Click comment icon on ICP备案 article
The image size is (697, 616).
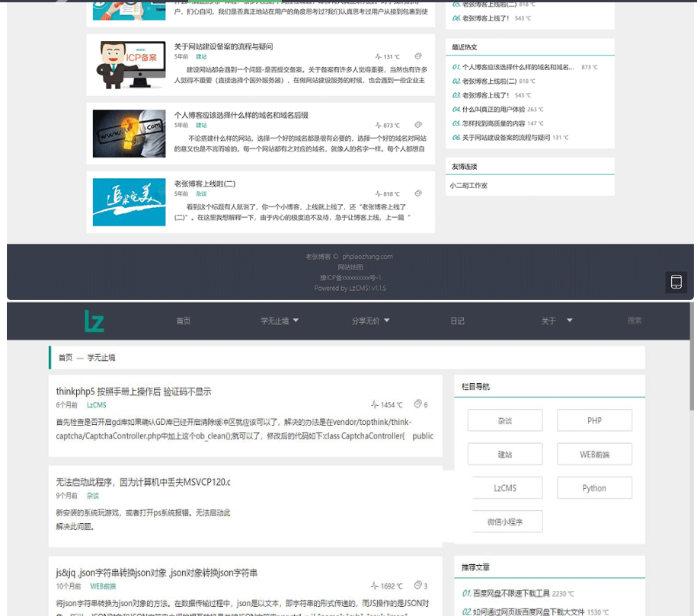(x=418, y=57)
